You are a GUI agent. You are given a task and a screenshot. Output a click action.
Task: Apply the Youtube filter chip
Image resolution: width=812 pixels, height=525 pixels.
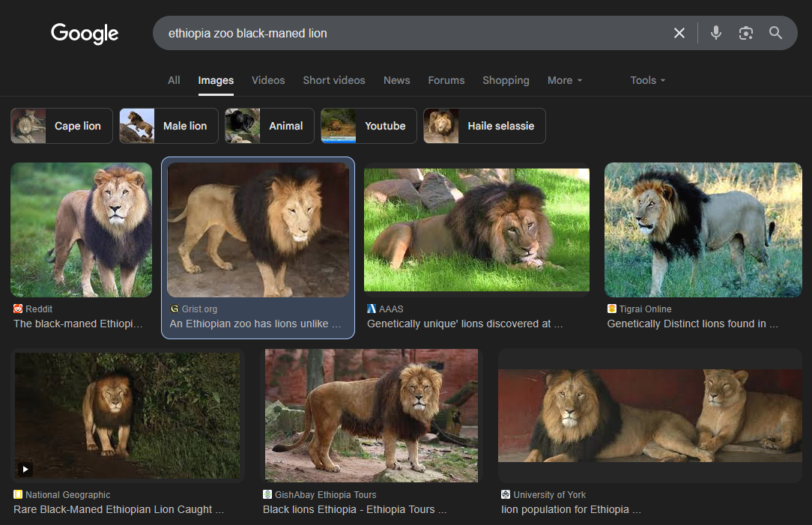369,126
